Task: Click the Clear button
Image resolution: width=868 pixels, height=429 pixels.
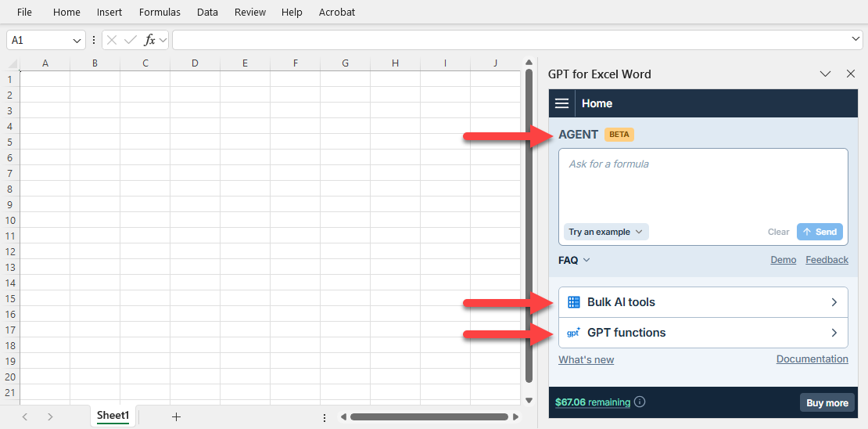Action: tap(778, 232)
